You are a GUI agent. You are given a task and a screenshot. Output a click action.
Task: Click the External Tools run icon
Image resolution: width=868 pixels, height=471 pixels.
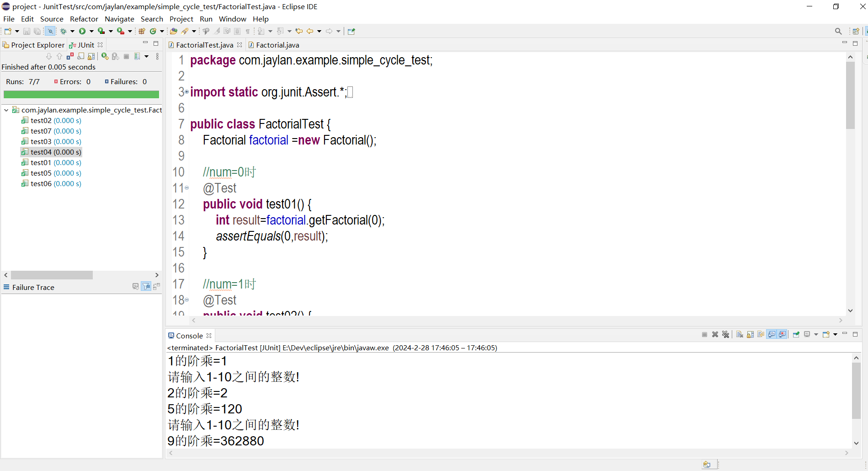120,31
